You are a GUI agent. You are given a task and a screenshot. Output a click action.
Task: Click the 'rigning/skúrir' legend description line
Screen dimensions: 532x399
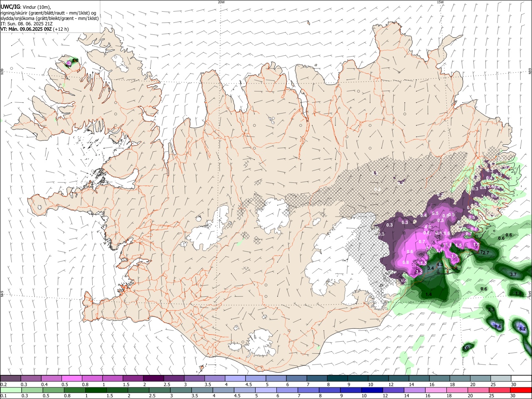click(x=48, y=13)
